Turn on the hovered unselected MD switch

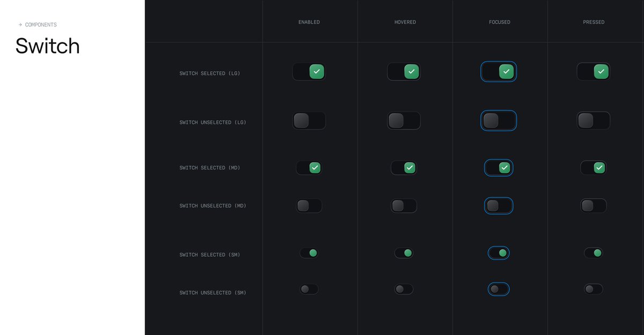tap(404, 206)
